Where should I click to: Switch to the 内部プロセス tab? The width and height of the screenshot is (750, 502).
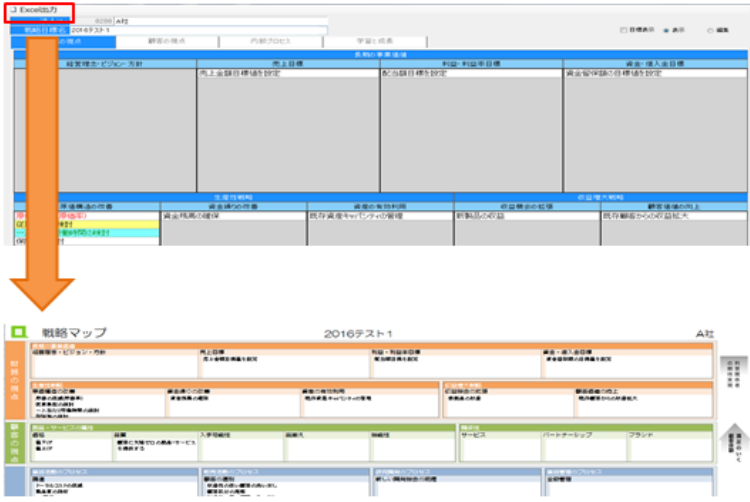[268, 42]
